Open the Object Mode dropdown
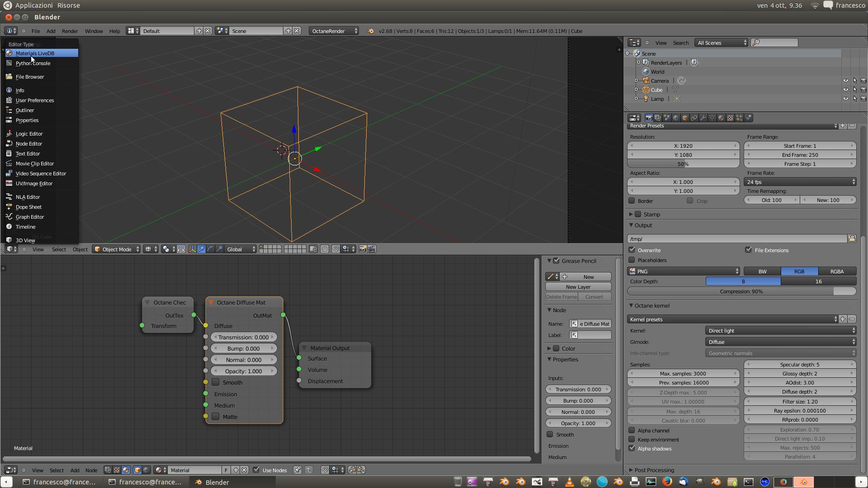The image size is (868, 488). tap(117, 249)
